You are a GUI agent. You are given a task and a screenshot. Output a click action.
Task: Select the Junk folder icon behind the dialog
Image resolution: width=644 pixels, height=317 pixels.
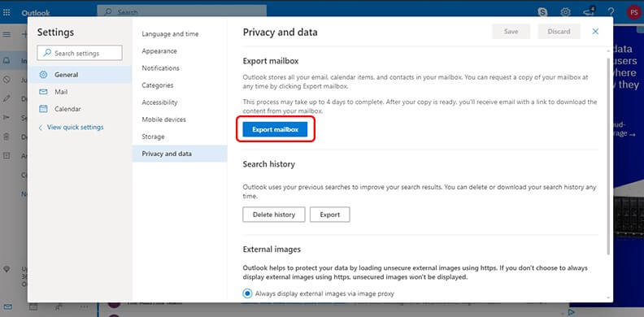[7, 80]
